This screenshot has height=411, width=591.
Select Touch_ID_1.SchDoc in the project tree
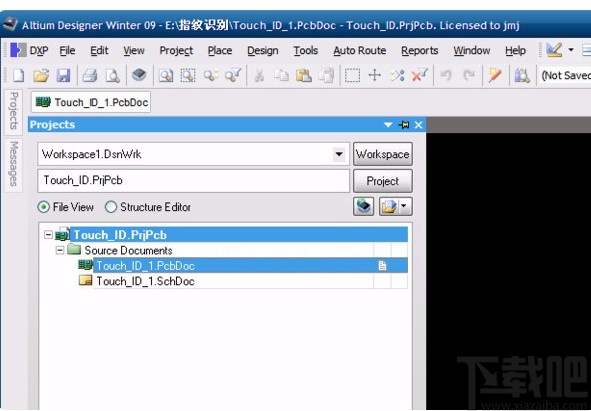click(x=145, y=281)
